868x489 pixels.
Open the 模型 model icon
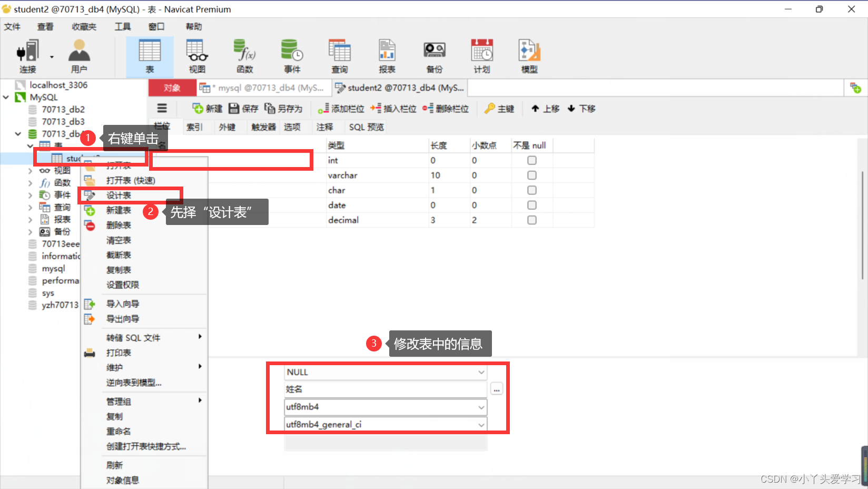click(529, 56)
